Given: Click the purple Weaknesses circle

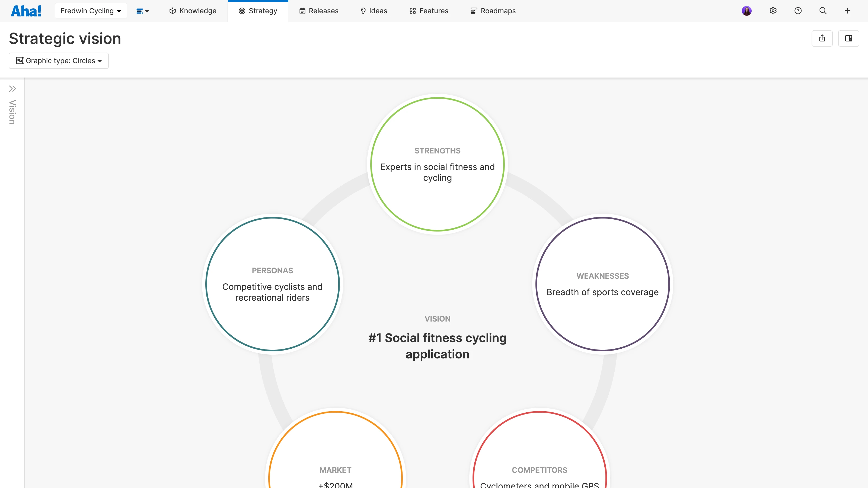Looking at the screenshot, I should (602, 284).
